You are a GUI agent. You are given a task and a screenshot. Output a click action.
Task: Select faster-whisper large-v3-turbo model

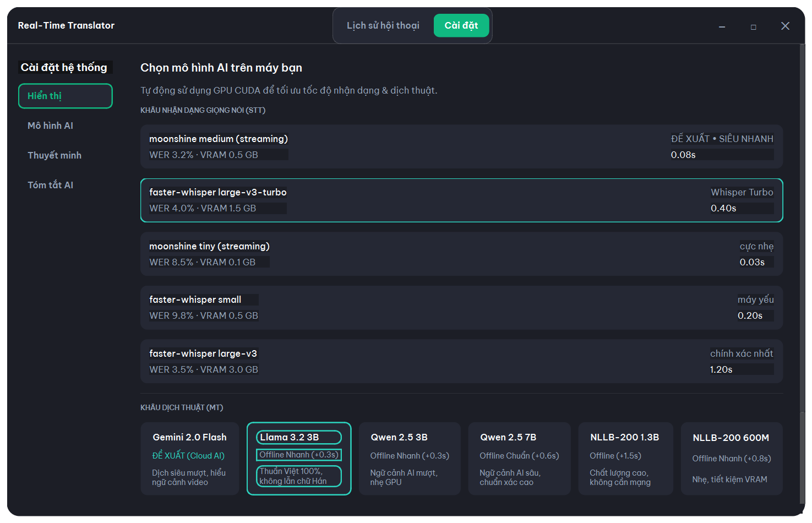(x=461, y=200)
